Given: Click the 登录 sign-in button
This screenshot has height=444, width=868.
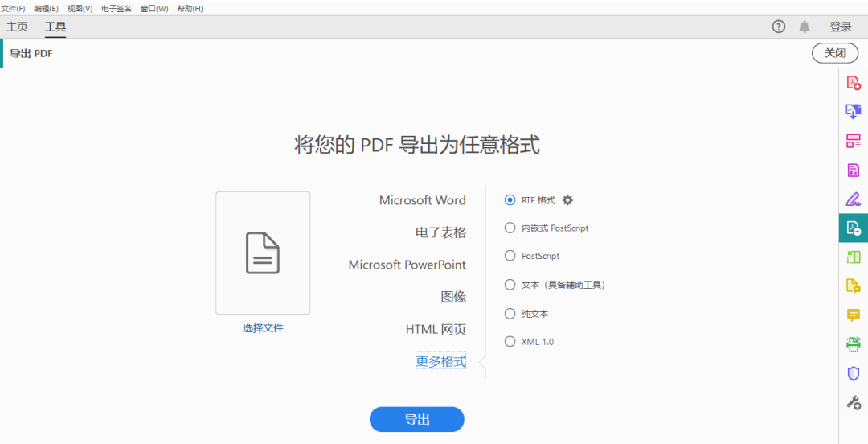Looking at the screenshot, I should [x=841, y=27].
